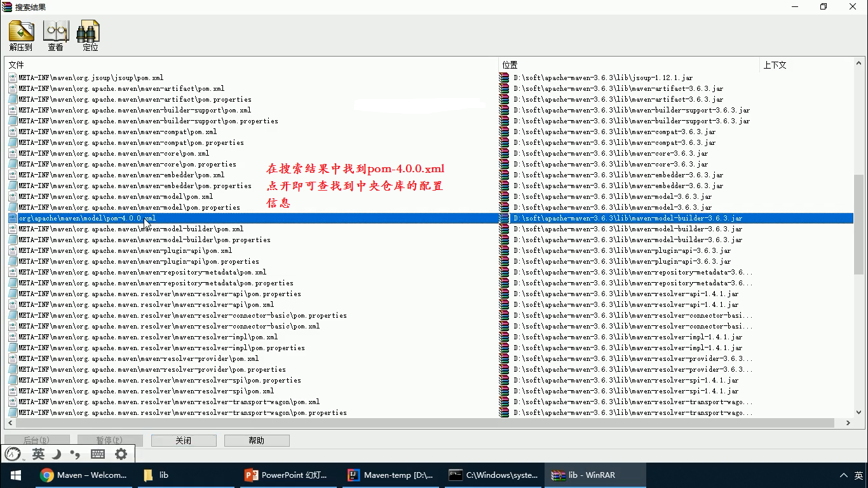The height and width of the screenshot is (488, 868).
Task: Sort by the 位置 column header
Action: click(629, 65)
